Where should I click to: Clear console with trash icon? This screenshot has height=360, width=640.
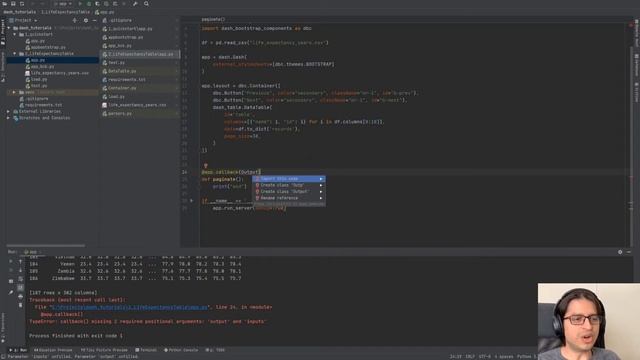20,305
